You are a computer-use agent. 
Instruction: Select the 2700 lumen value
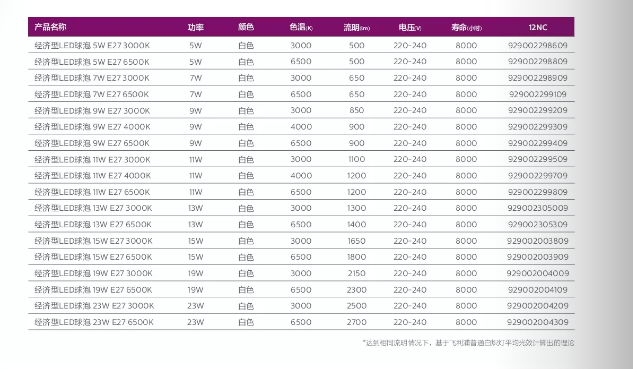[x=356, y=322]
